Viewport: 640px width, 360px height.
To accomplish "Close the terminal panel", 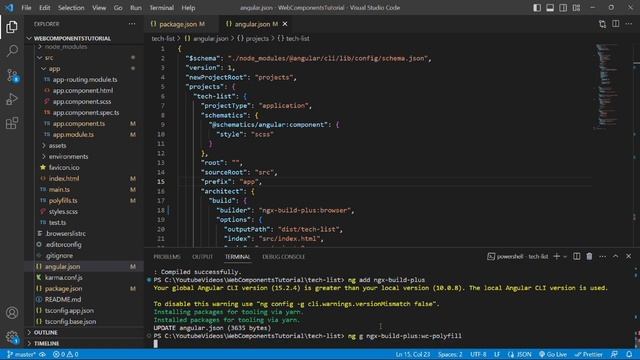I will [629, 256].
